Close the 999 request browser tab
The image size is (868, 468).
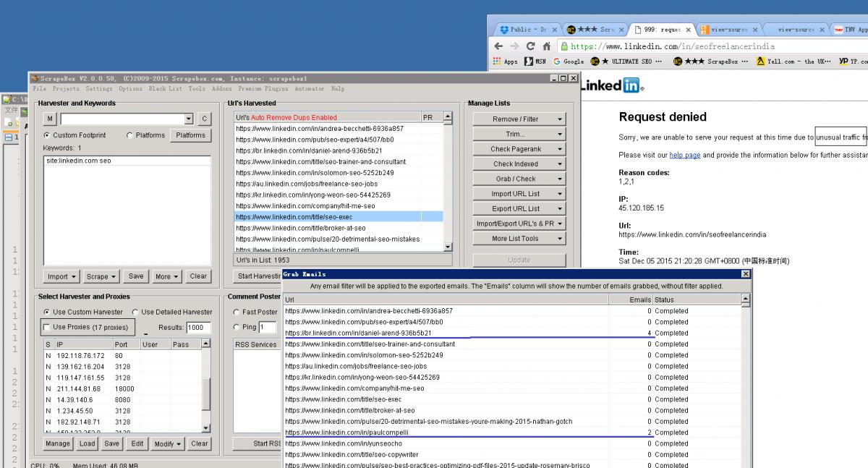[x=687, y=30]
